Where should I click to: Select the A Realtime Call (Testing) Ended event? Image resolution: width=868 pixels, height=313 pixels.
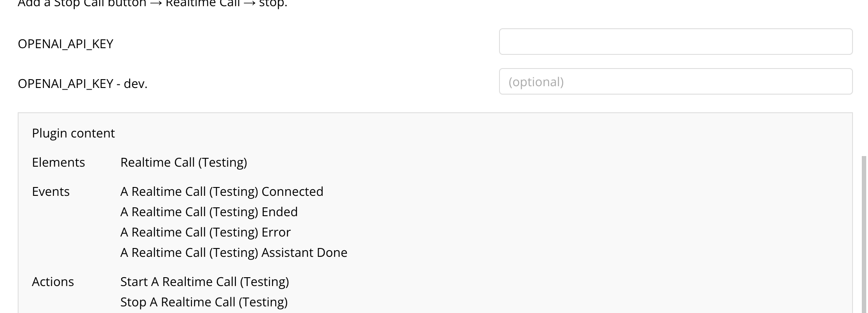click(209, 212)
